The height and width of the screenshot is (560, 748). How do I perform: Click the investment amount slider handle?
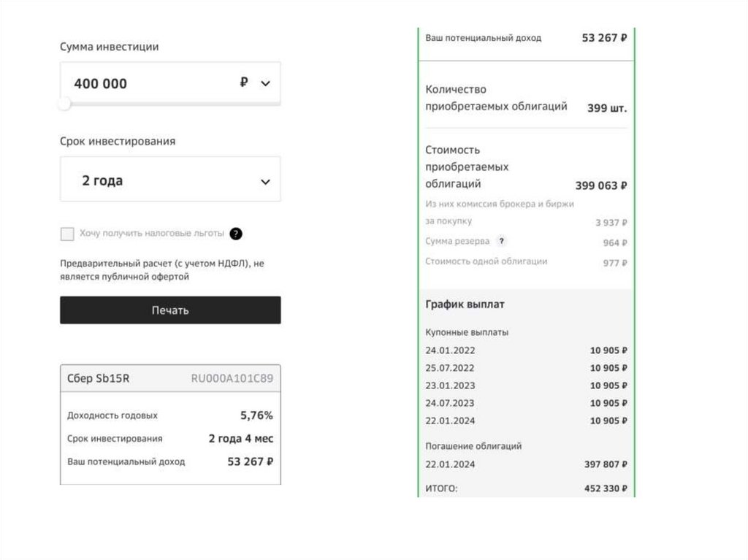pos(64,104)
